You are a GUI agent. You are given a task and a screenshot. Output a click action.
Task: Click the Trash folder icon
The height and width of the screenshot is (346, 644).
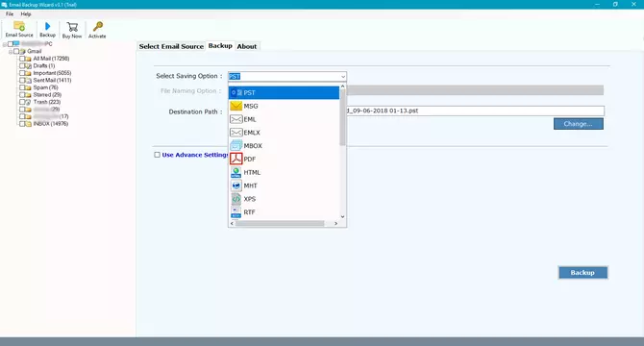coord(28,102)
